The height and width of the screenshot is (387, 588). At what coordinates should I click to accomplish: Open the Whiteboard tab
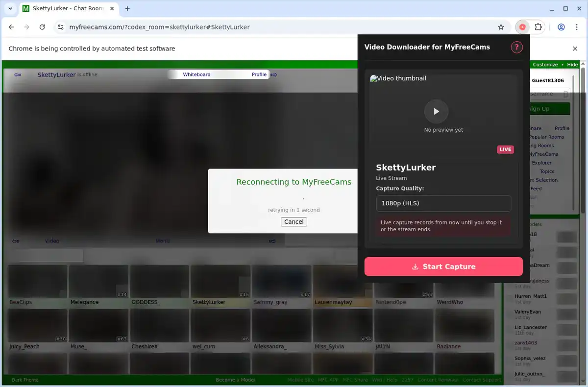pyautogui.click(x=196, y=74)
